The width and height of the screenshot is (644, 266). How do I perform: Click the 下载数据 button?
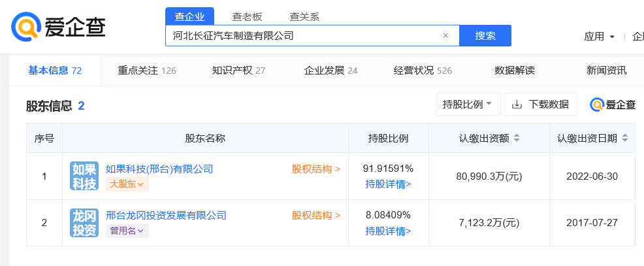point(541,105)
